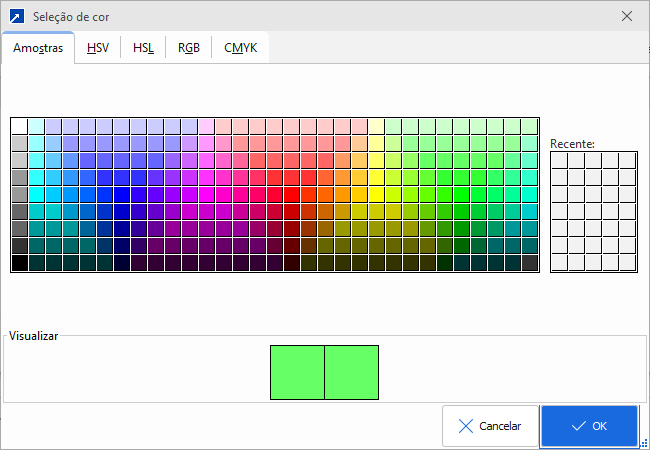Screen dimensions: 664x457
Task: Close the Seleção de cor dialog
Action: [626, 17]
